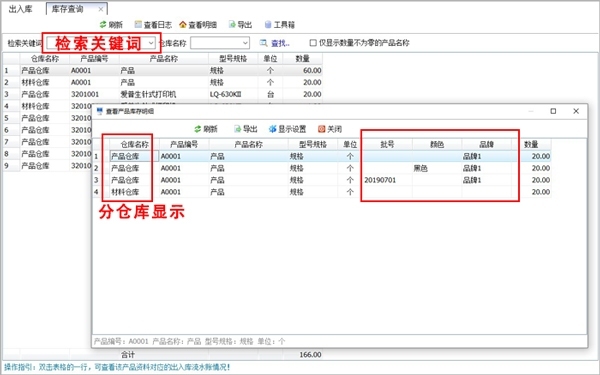Select 材料仓库 cell in main table row 2
Image resolution: width=600 pixels, height=375 pixels.
45,83
